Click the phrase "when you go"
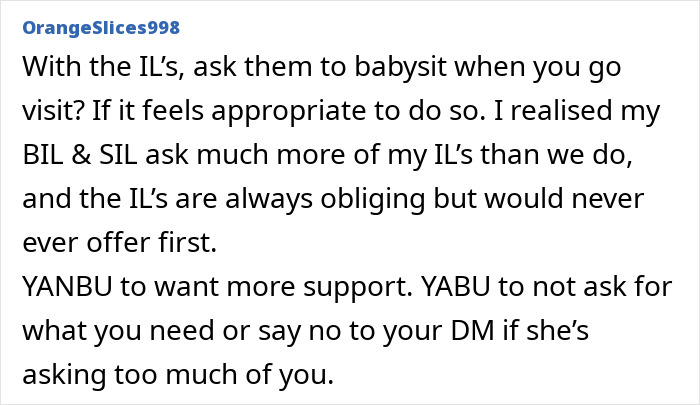This screenshot has height=405, width=700. pos(538,67)
